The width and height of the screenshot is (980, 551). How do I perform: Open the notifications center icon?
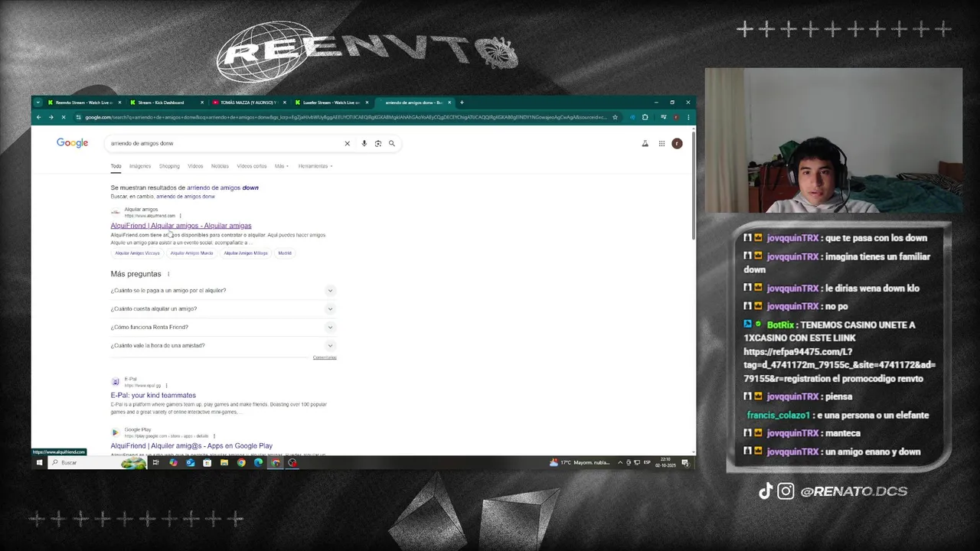(x=685, y=462)
